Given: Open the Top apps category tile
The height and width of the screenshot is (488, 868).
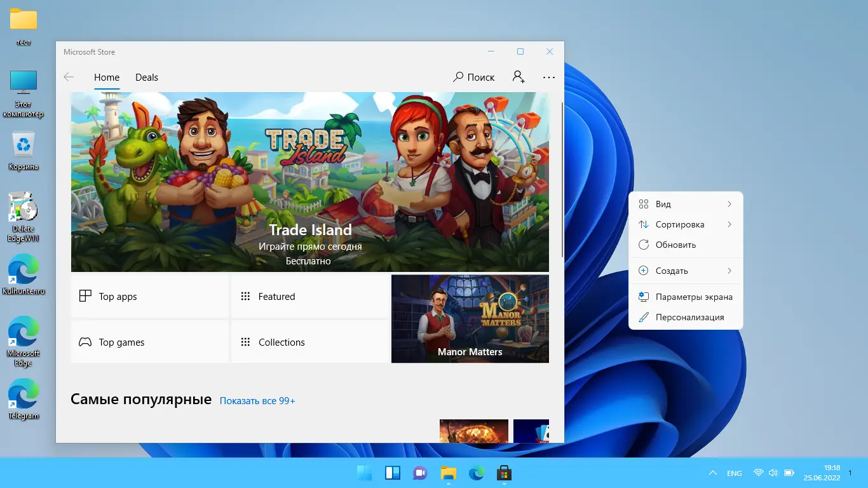Looking at the screenshot, I should (149, 296).
